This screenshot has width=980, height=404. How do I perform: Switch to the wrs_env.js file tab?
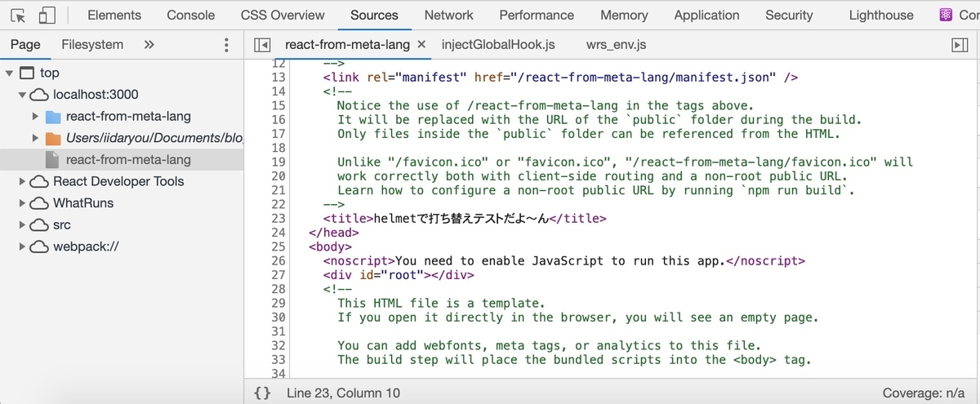616,45
